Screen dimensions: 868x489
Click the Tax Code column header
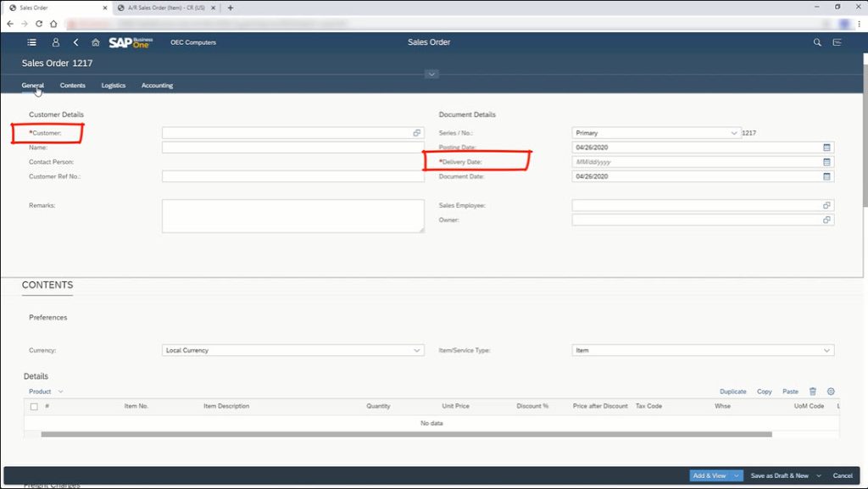pyautogui.click(x=648, y=406)
